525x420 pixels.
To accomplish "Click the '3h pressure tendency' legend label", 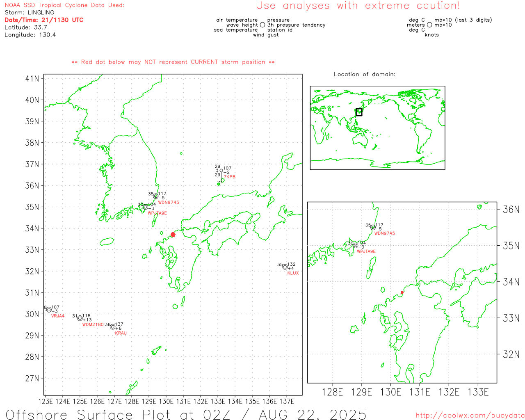I will (296, 25).
